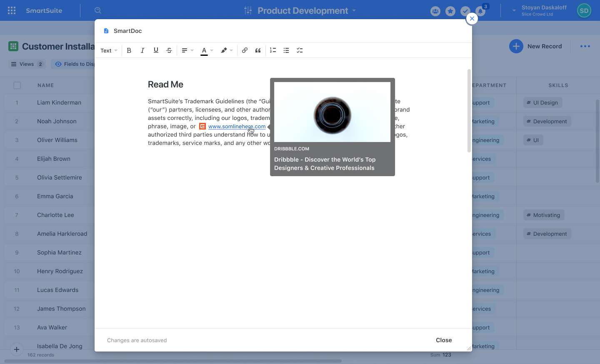Click the add record plus button
The image size is (600, 364).
point(16,349)
